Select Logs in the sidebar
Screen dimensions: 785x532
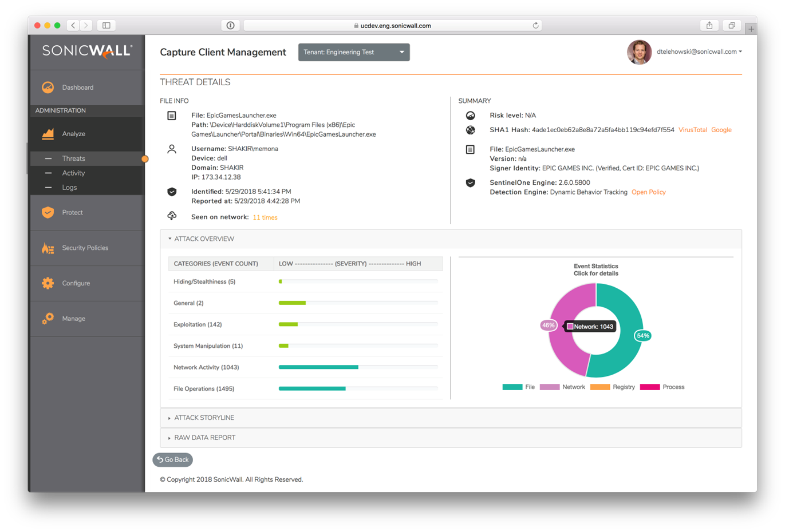(x=69, y=187)
